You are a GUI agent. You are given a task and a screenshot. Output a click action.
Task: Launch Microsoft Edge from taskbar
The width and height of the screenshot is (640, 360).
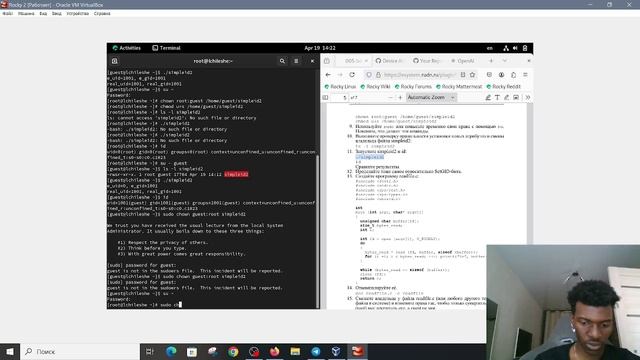pos(171,351)
